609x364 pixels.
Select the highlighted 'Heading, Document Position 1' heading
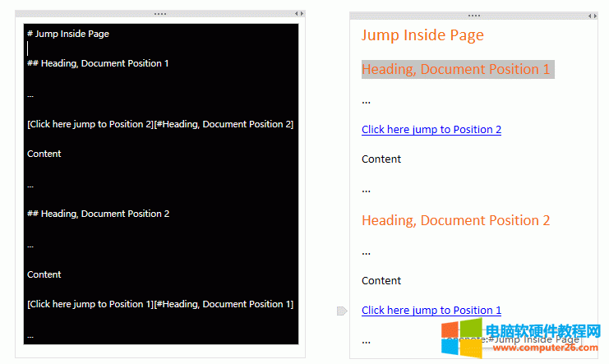(x=456, y=69)
